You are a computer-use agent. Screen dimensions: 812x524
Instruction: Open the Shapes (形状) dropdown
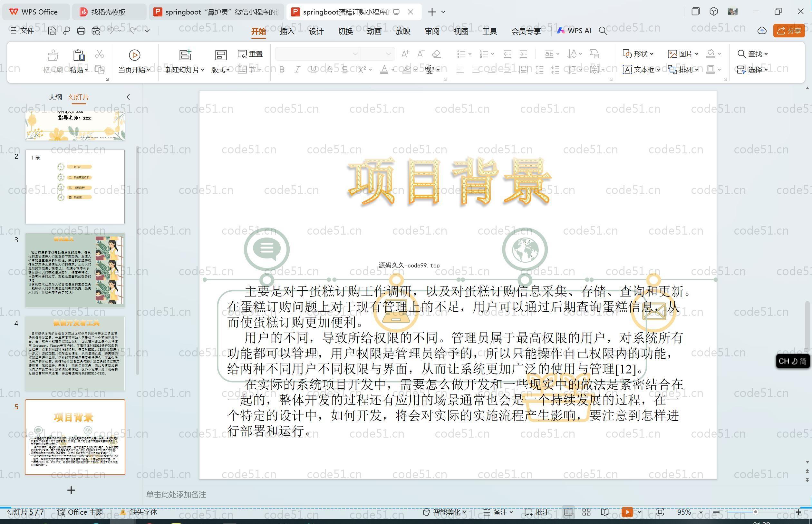click(638, 54)
